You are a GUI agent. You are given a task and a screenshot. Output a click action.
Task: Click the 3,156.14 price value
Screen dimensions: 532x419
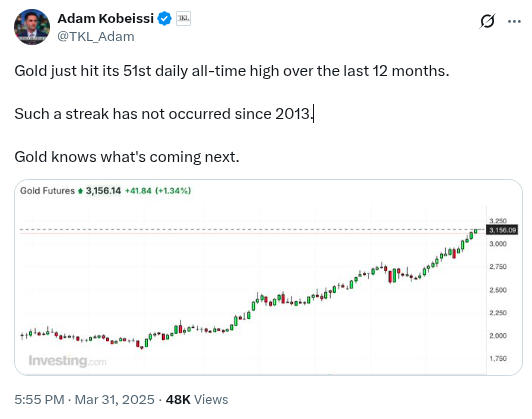pos(103,191)
